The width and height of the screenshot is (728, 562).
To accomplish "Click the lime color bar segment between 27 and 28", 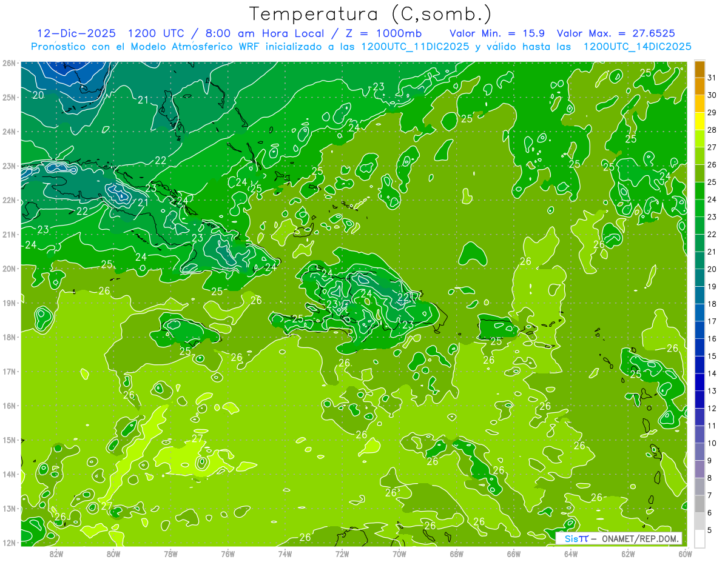I will (699, 139).
